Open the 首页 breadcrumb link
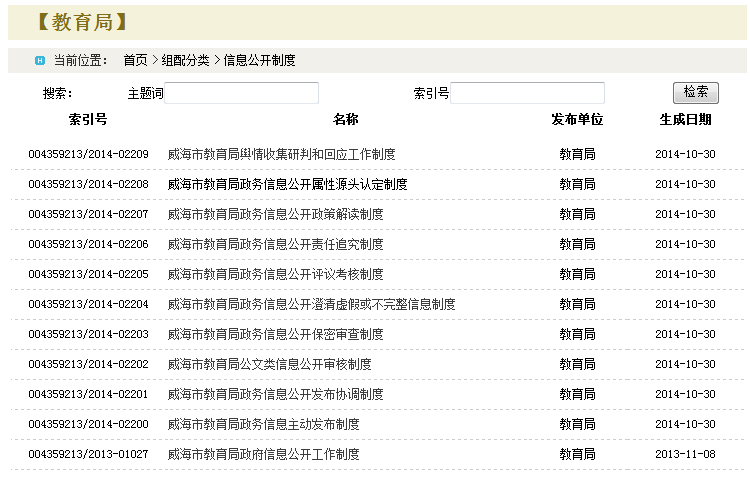The image size is (750, 479). point(135,60)
